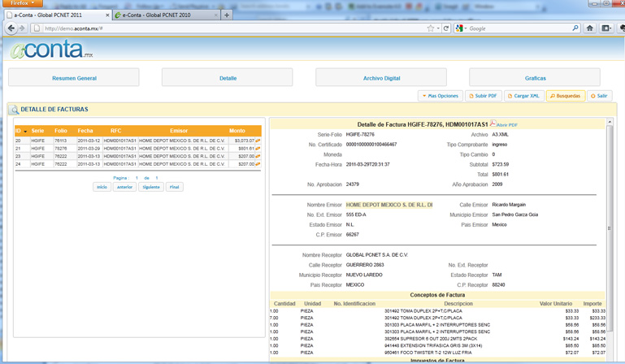Click the link icon on invoice row 24
Screen dimensions: 625x364
[x=258, y=164]
